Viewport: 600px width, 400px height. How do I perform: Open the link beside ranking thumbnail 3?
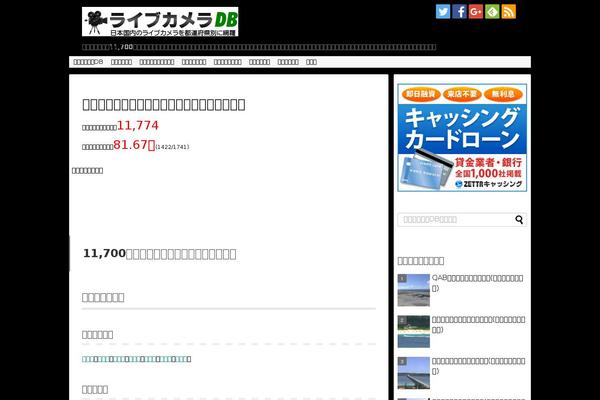(x=478, y=366)
